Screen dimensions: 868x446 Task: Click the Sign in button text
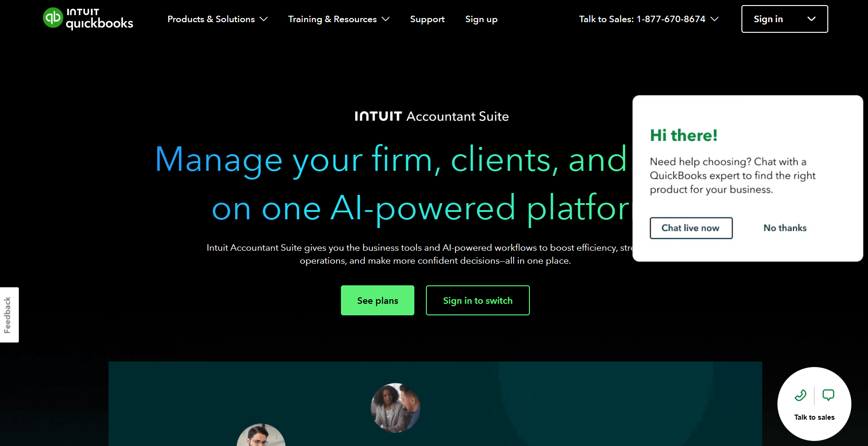768,19
